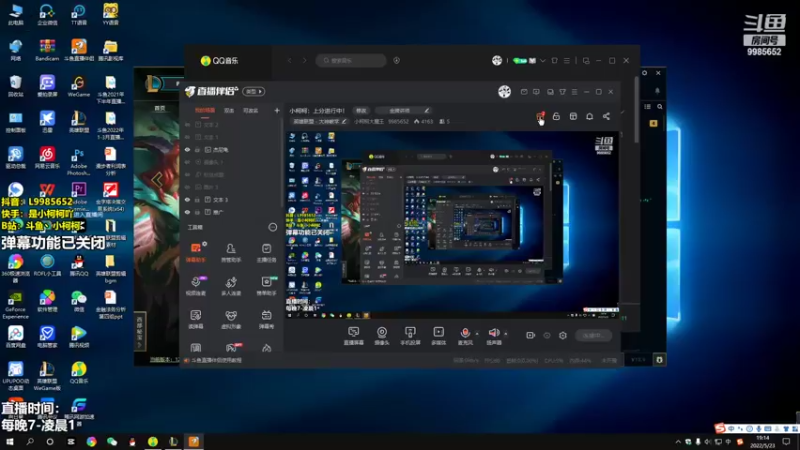Hide the 杰尼龟 source layer
The height and width of the screenshot is (450, 800).
click(x=187, y=149)
